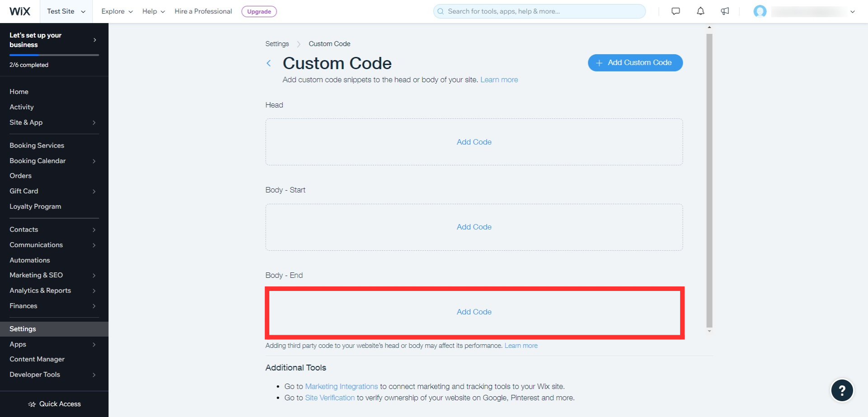868x417 pixels.
Task: Expand the Help menu
Action: pos(154,11)
